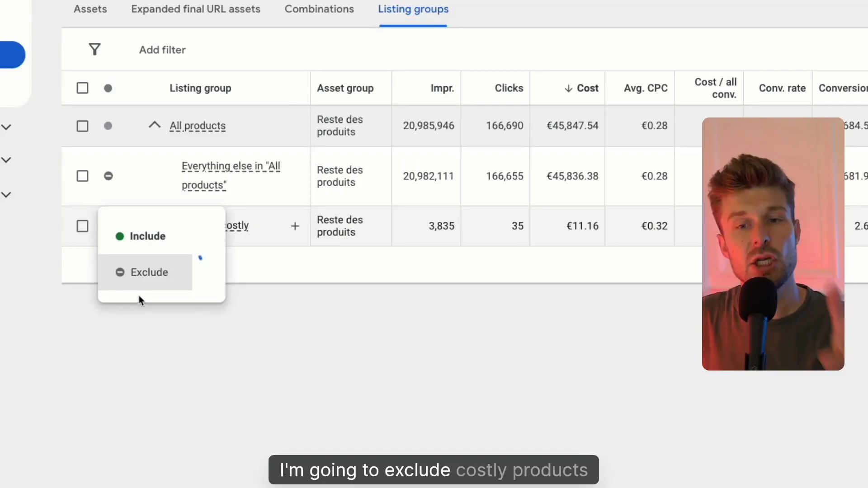Image resolution: width=868 pixels, height=488 pixels.
Task: Click the Add filter button
Action: (162, 50)
